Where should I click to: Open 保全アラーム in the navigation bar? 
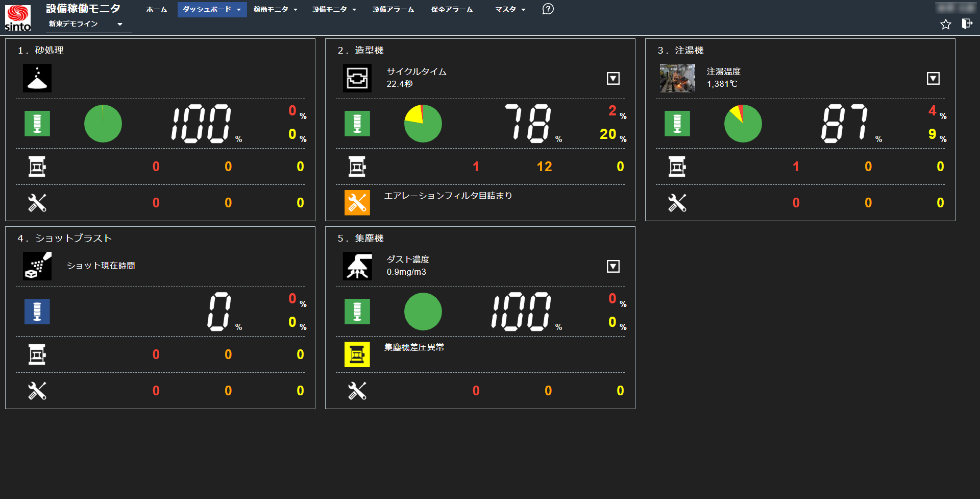click(x=452, y=9)
